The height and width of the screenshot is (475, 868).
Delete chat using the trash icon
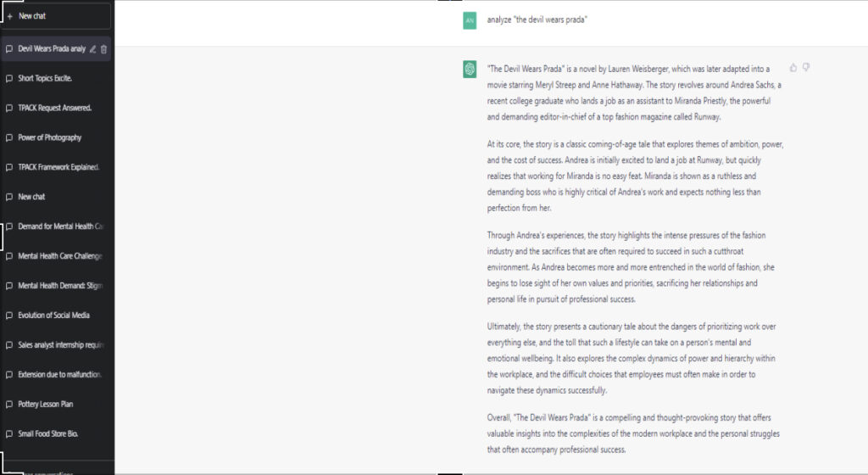pyautogui.click(x=103, y=49)
